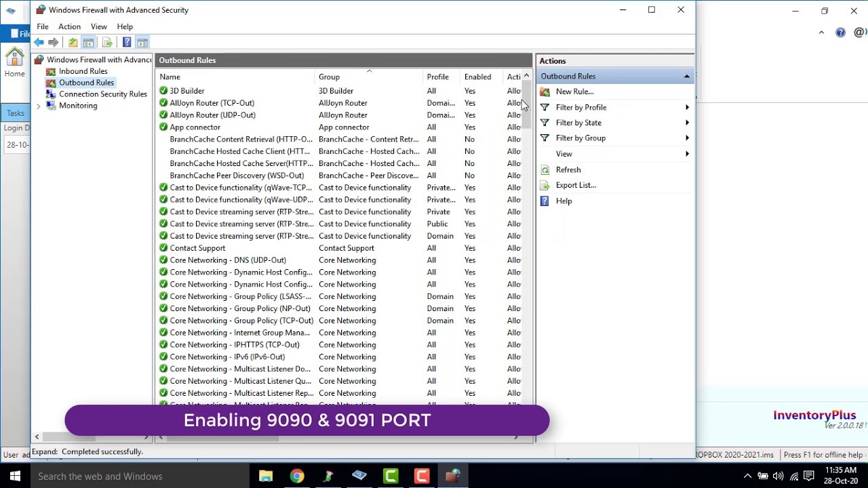This screenshot has height=488, width=868.
Task: Open the Filter by State submenu arrow
Action: (x=687, y=123)
